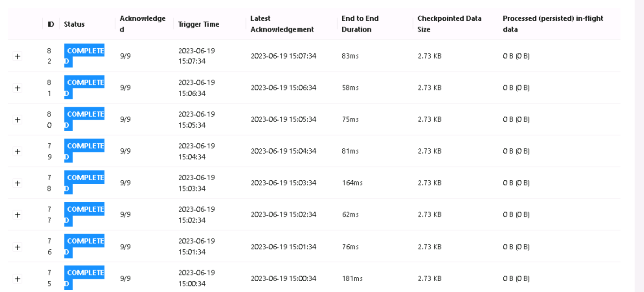Image resolution: width=644 pixels, height=292 pixels.
Task: Click the ID column header
Action: pyautogui.click(x=51, y=24)
